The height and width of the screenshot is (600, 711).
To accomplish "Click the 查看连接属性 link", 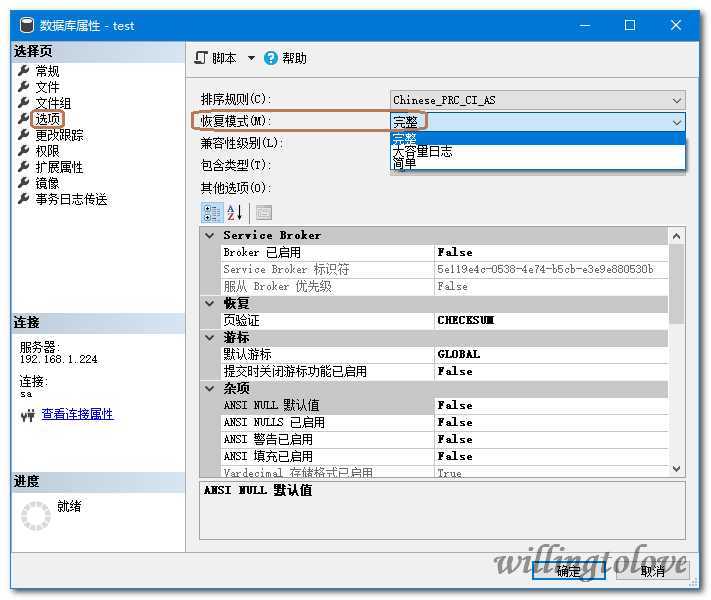I will (x=78, y=414).
